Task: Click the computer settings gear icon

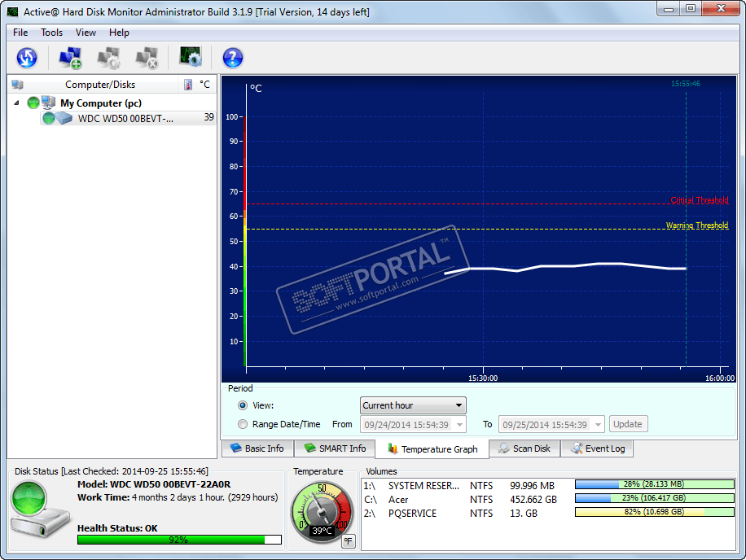Action: (108, 58)
